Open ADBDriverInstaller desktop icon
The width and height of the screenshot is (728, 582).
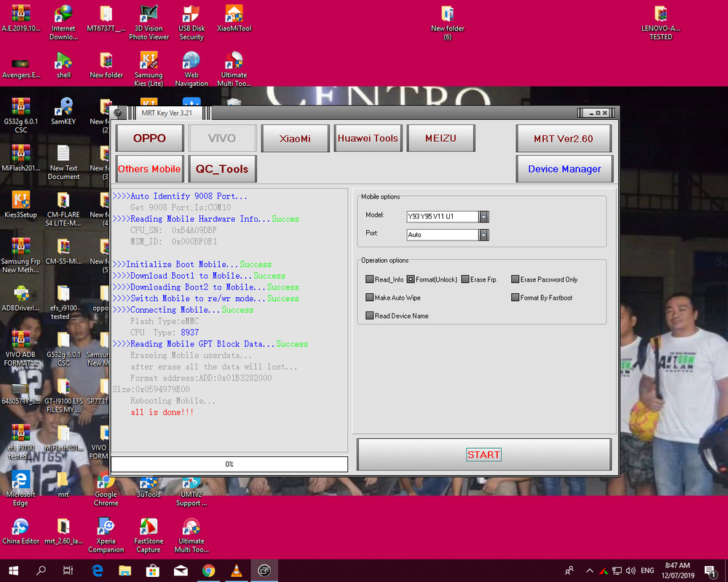(20, 298)
